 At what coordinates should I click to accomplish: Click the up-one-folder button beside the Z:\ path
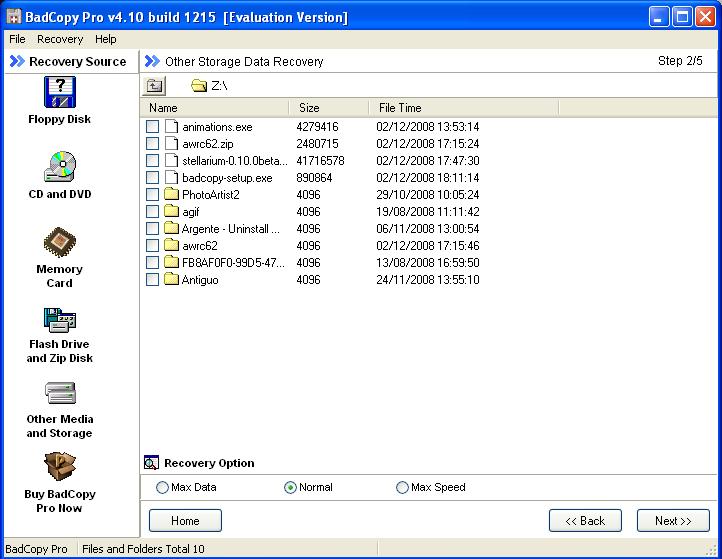154,86
